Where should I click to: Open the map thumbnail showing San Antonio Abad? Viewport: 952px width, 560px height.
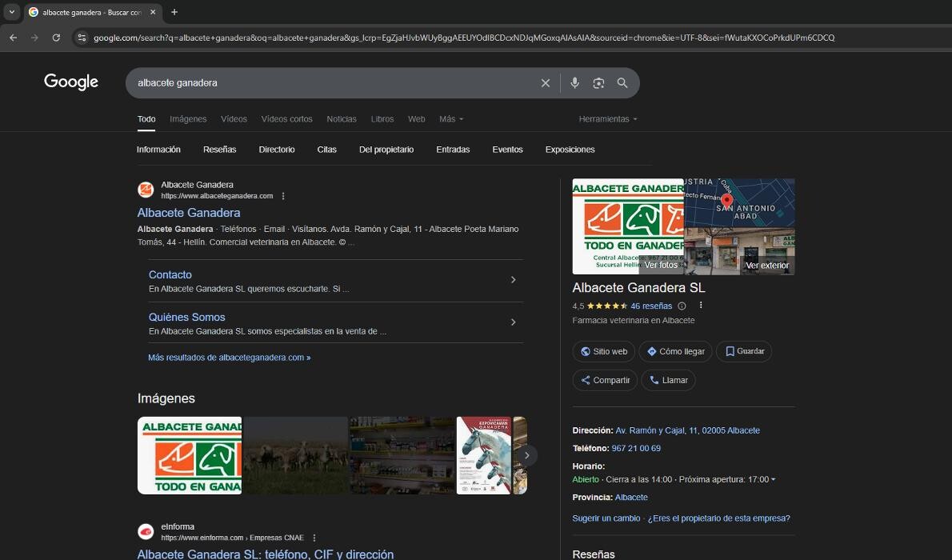tap(740, 202)
